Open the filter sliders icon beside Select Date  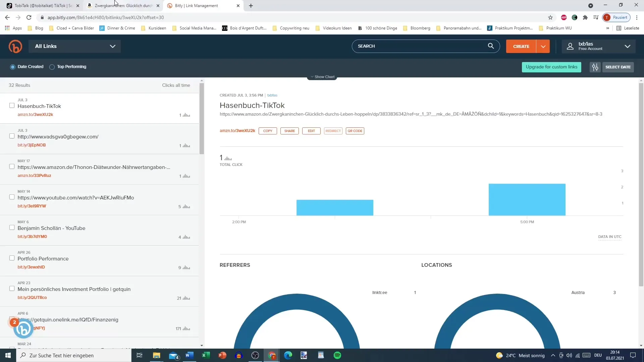595,67
